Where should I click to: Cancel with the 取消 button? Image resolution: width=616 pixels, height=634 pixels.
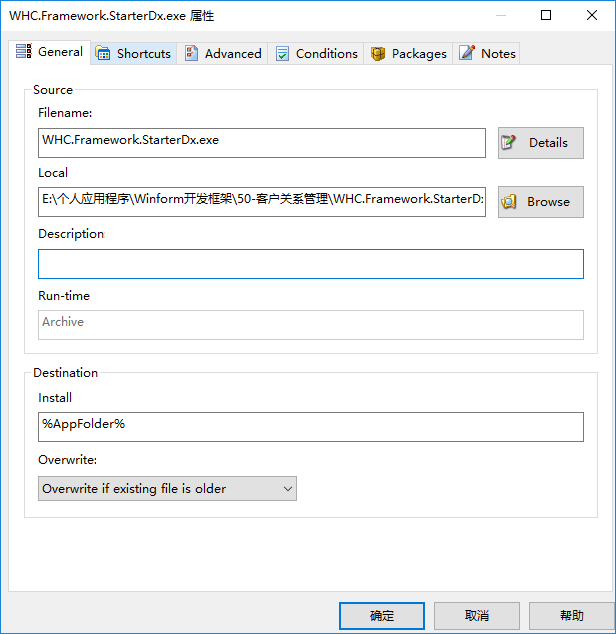(477, 616)
